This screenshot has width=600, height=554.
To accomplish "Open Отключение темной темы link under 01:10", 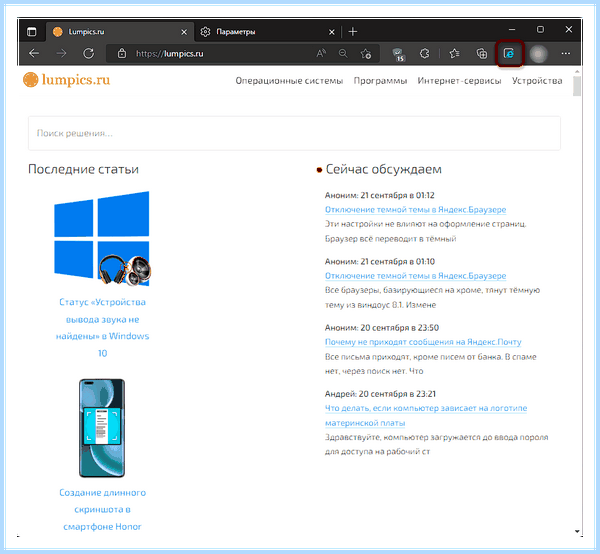I will click(415, 276).
